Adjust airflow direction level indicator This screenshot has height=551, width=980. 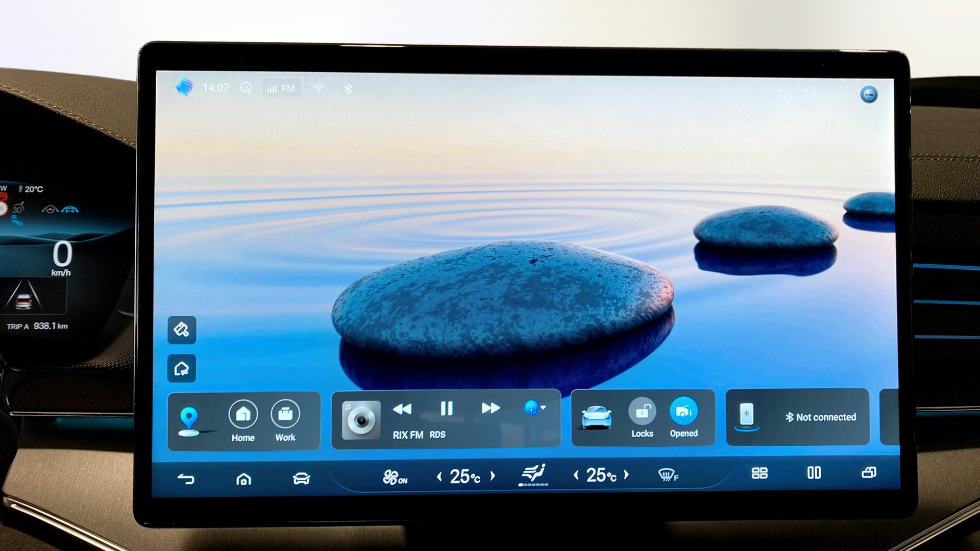pyautogui.click(x=534, y=475)
